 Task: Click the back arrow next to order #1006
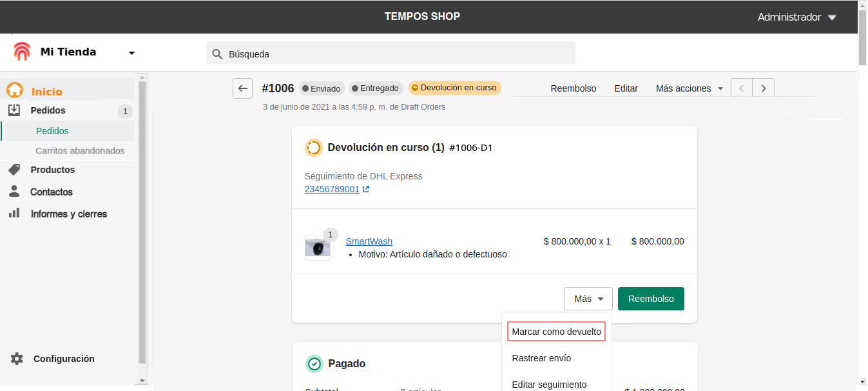(242, 88)
